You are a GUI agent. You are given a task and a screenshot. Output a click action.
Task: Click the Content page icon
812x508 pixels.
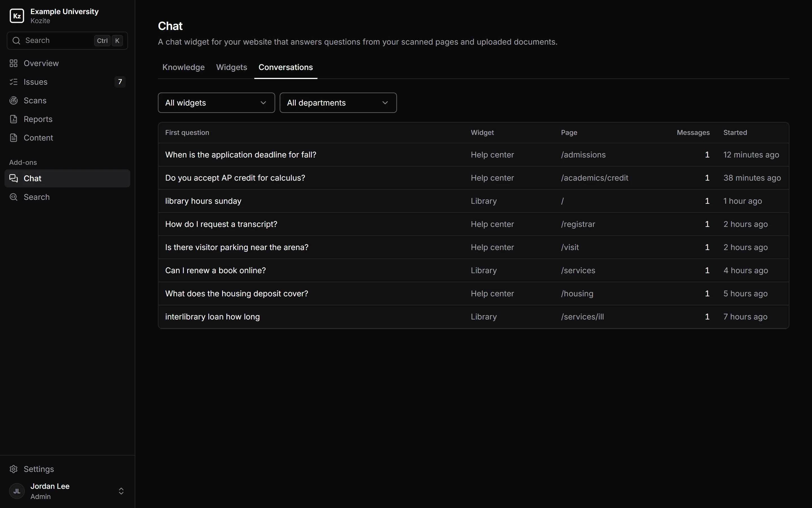(14, 138)
